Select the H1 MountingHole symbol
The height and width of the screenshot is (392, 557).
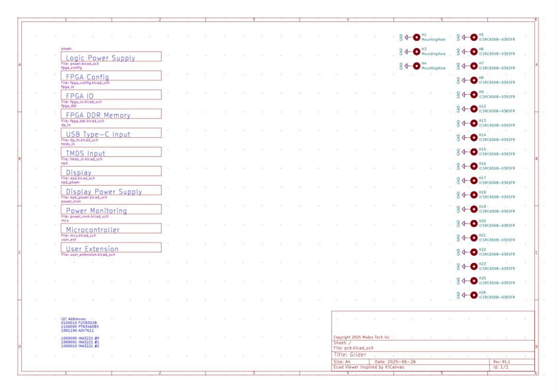click(x=417, y=37)
